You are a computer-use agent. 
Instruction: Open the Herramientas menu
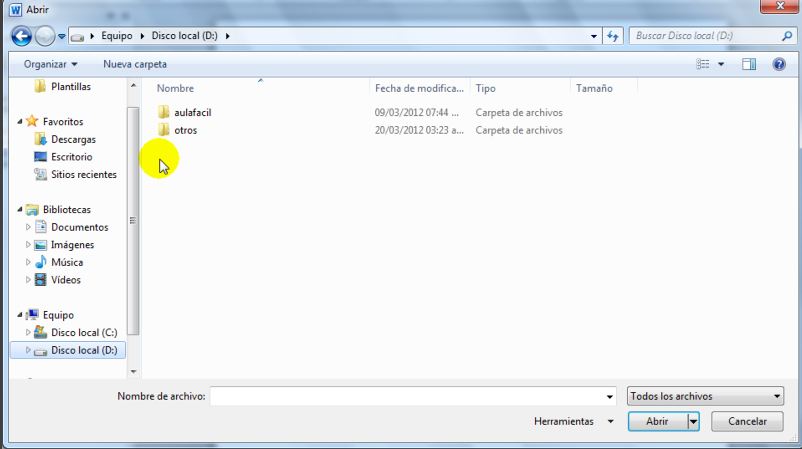click(x=573, y=421)
